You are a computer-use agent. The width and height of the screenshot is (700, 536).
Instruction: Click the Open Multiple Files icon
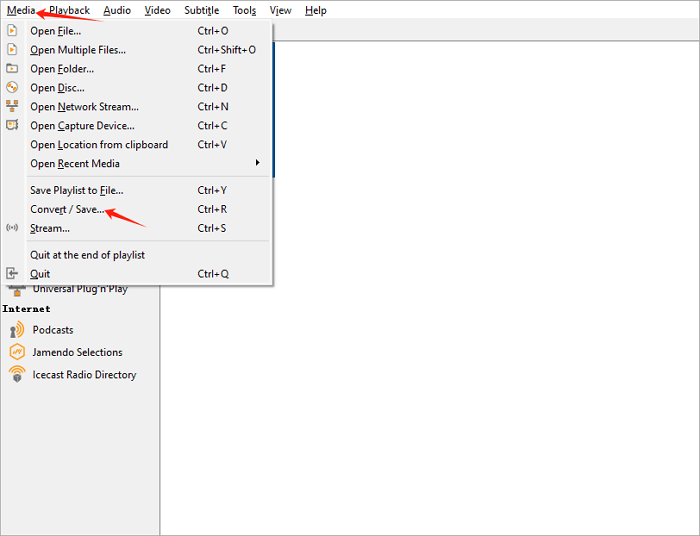click(12, 49)
